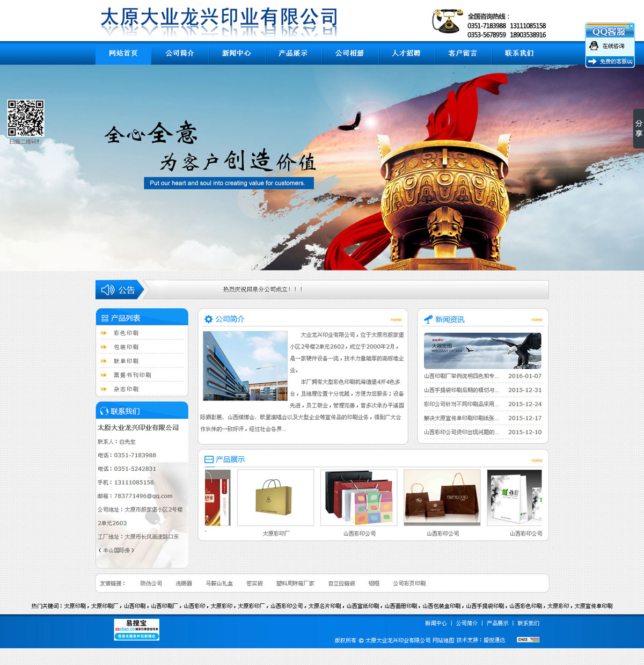This screenshot has width=644, height=665.
Task: Click arrow icon beside 联单印刷
Action: coord(104,361)
